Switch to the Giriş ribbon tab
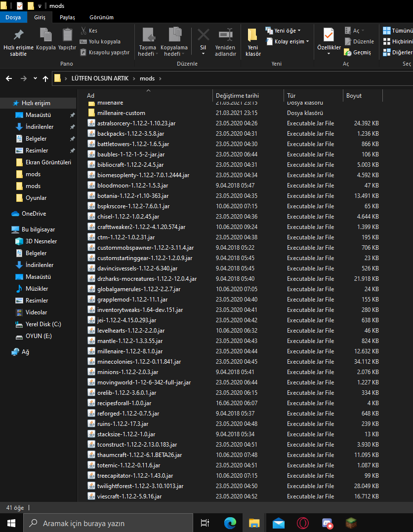 [40, 17]
